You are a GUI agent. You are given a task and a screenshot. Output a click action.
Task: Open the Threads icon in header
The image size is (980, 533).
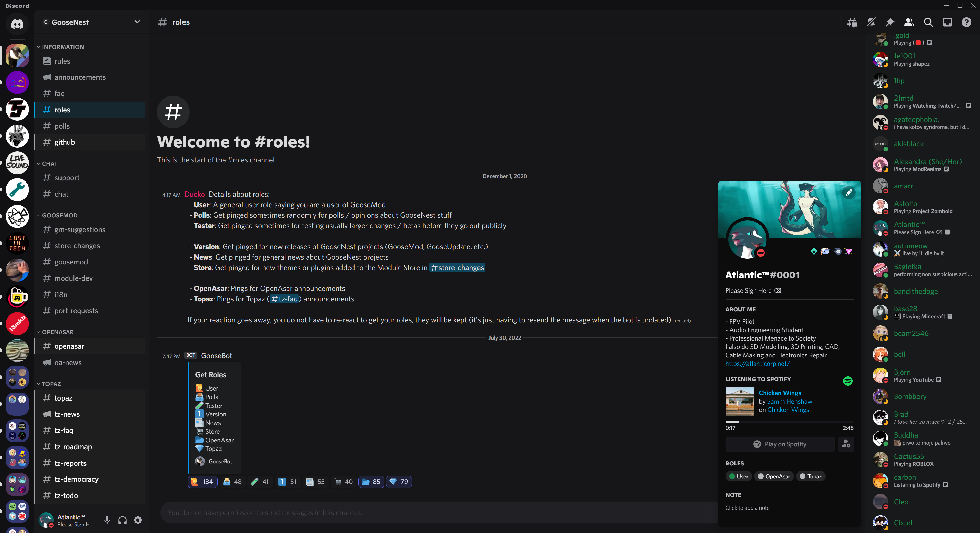click(852, 22)
